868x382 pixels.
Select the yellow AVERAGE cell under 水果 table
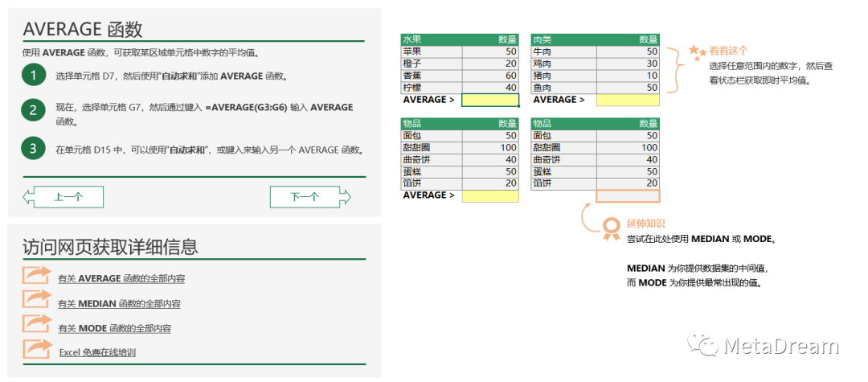click(490, 100)
